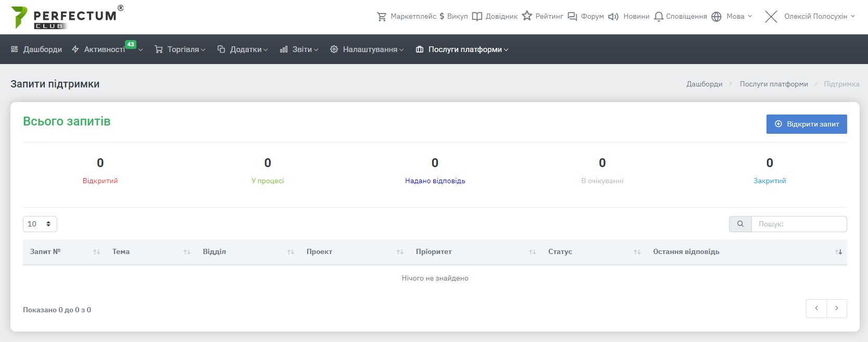The width and height of the screenshot is (868, 342).
Task: Sort table by Запит № column
Action: tap(45, 252)
